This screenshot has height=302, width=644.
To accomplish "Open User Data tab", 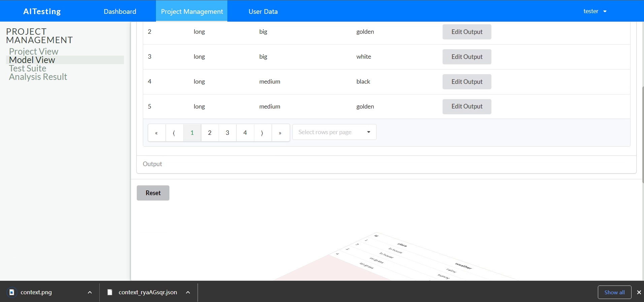I will pos(263,11).
